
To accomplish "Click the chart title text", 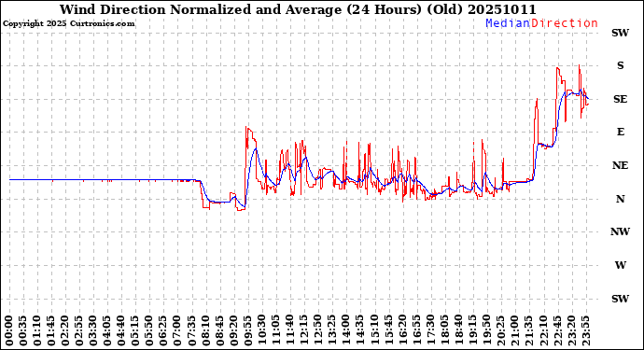I will coord(298,9).
